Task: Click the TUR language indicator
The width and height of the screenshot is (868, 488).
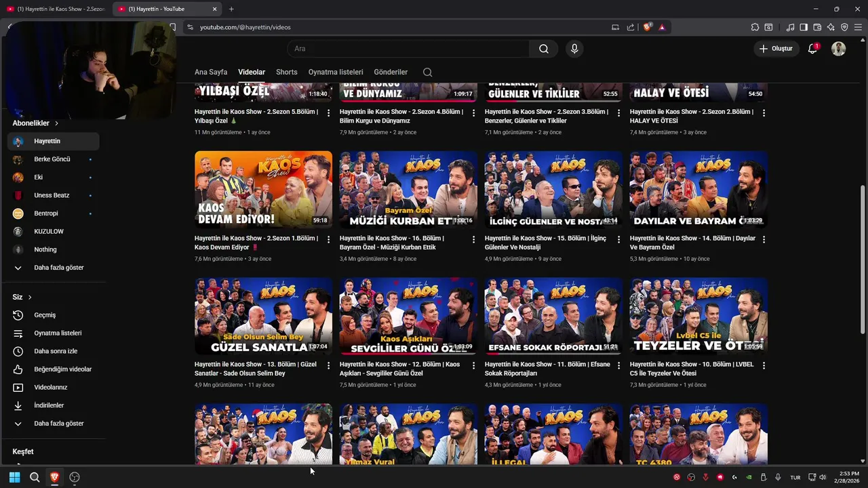Action: tap(795, 478)
